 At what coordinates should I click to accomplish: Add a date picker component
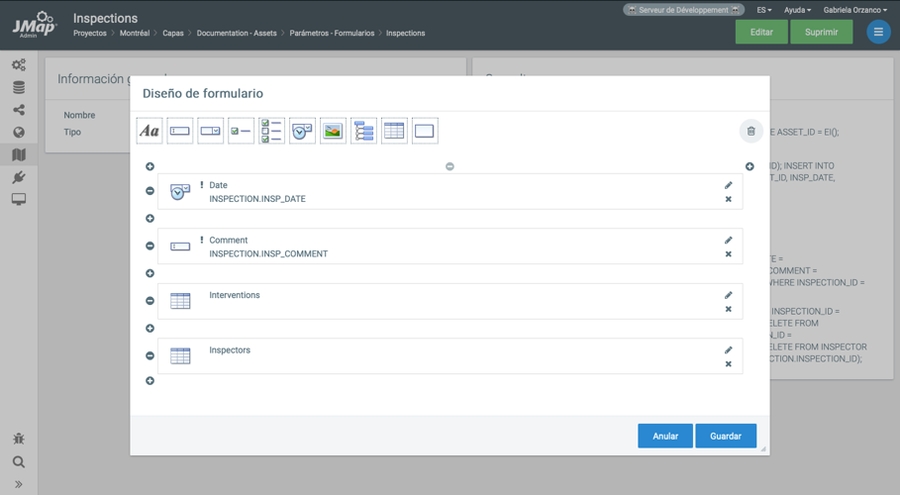click(302, 131)
